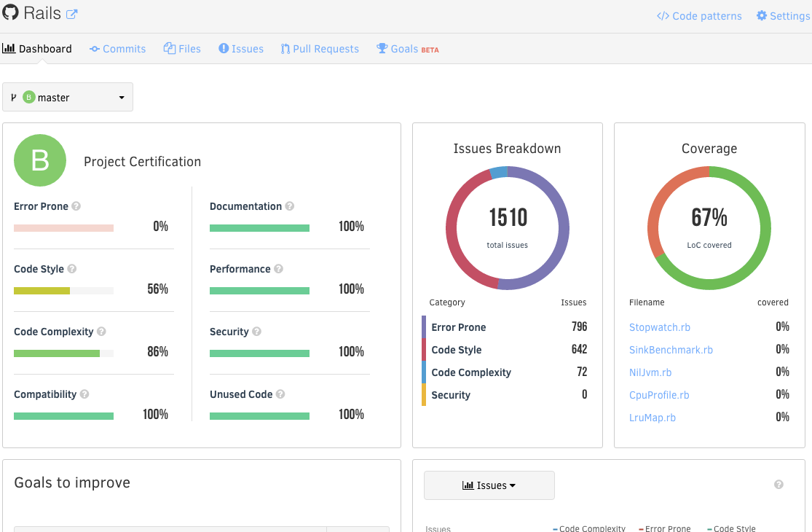The height and width of the screenshot is (532, 812).
Task: Open help icon next to Unused Code
Action: tap(280, 394)
